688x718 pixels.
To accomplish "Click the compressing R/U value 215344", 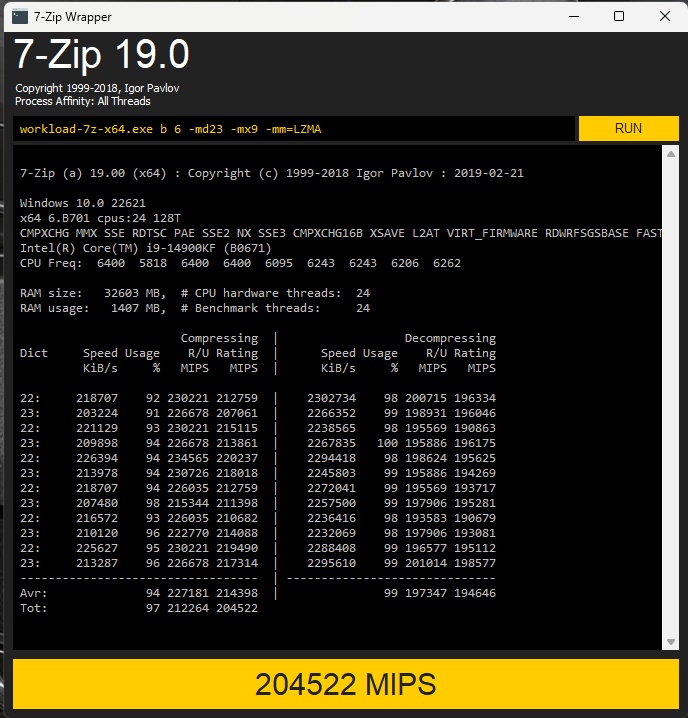I will (x=188, y=503).
